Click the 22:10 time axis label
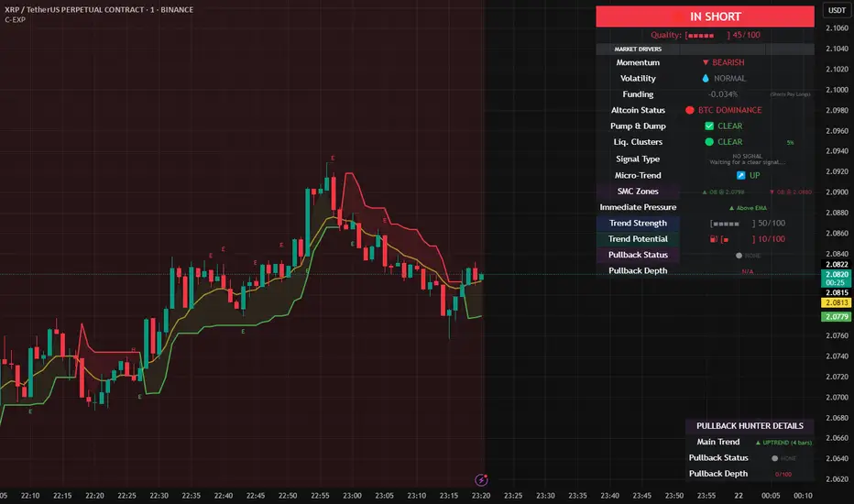The height and width of the screenshot is (504, 854). [30, 496]
